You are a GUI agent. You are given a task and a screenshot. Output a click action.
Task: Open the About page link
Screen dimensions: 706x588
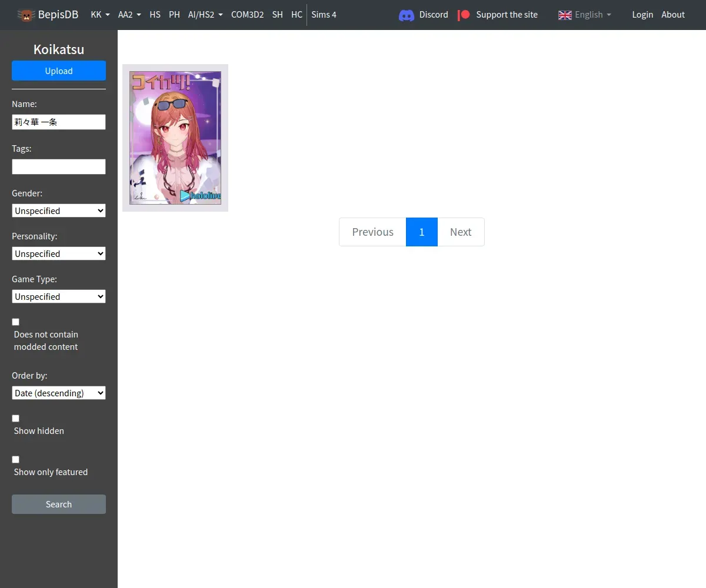tap(673, 15)
